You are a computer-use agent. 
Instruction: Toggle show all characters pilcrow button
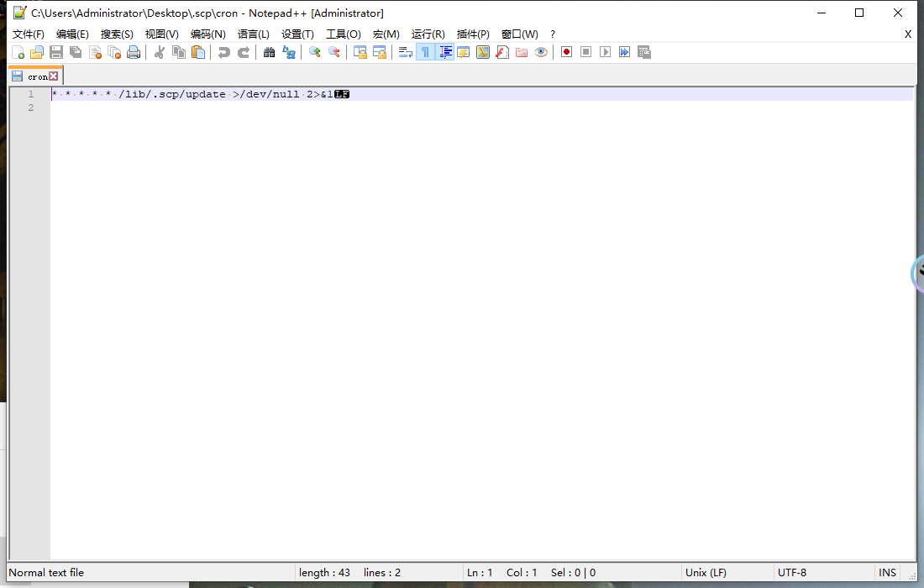tap(425, 52)
